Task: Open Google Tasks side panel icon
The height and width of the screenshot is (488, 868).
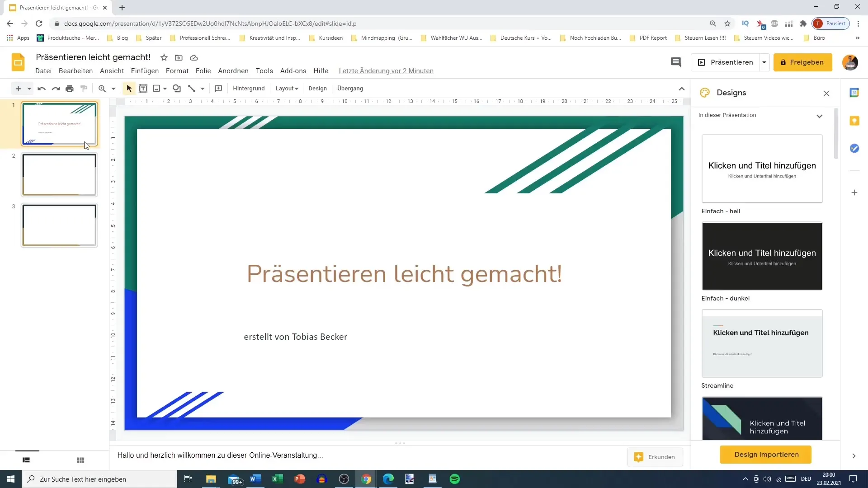Action: pos(854,148)
